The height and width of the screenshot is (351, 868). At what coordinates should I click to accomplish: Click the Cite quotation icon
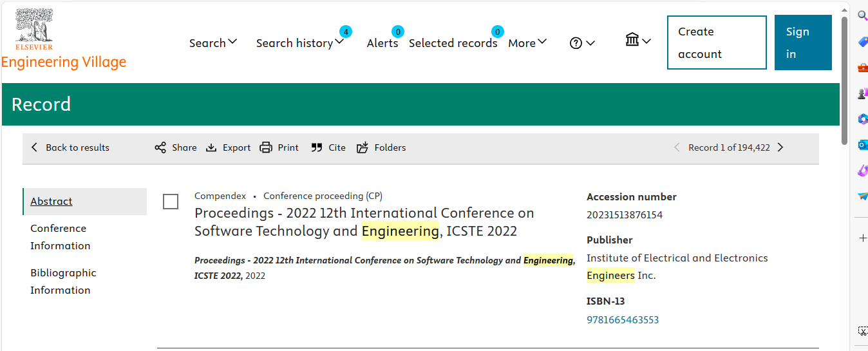[x=316, y=147]
